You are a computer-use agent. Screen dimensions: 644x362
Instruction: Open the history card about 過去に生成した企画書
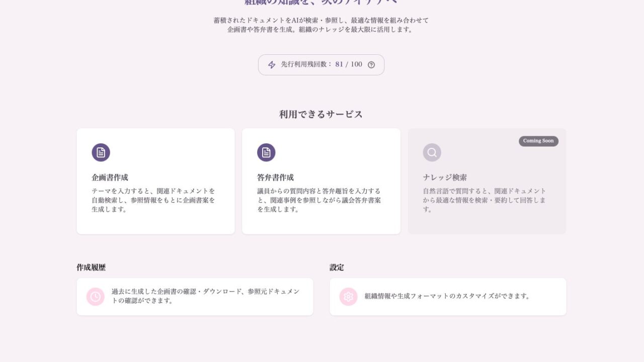195,297
